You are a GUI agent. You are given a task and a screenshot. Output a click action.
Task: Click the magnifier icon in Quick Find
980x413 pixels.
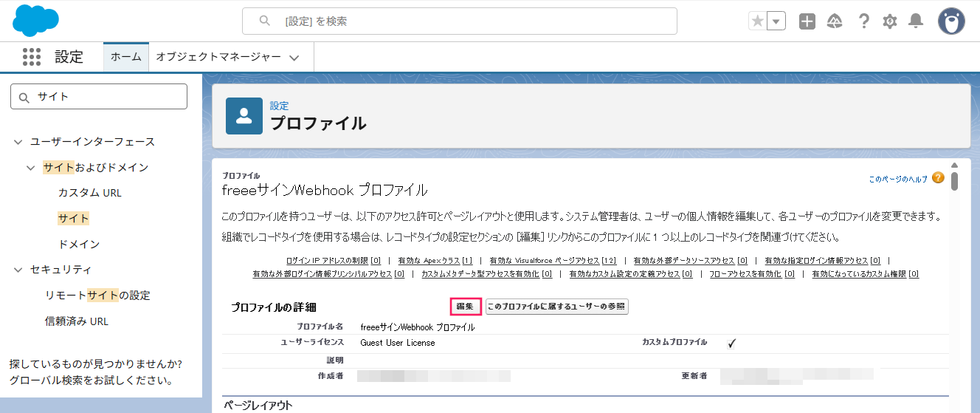click(x=24, y=97)
